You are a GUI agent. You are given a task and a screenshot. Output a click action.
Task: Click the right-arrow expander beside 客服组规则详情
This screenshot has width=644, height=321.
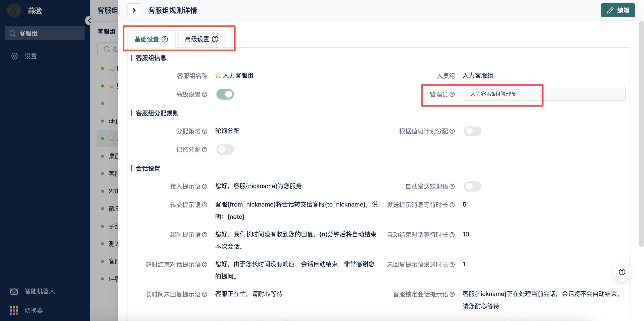tap(134, 10)
